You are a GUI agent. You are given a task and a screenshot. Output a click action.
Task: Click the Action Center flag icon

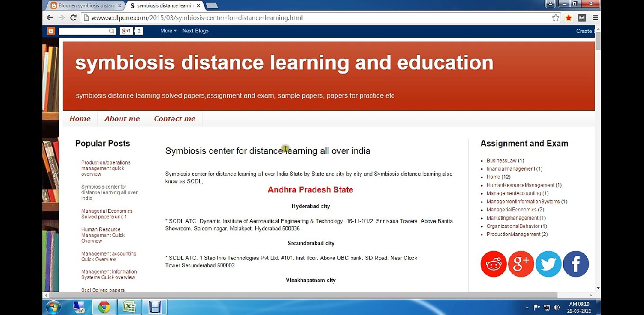tap(537, 308)
